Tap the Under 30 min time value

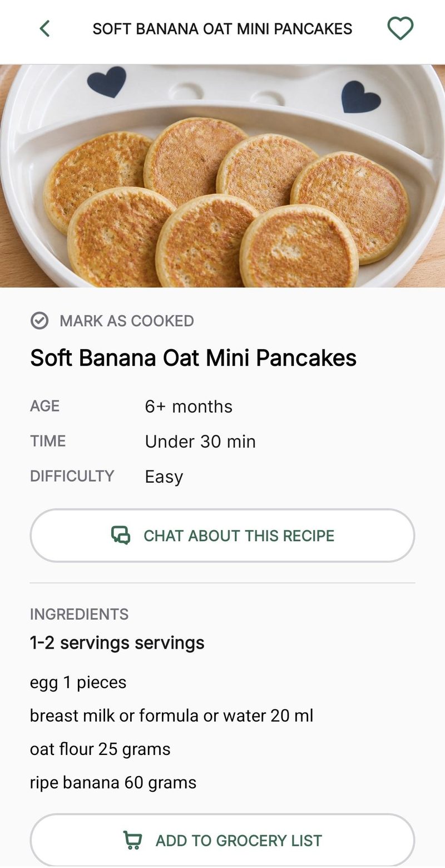(200, 442)
